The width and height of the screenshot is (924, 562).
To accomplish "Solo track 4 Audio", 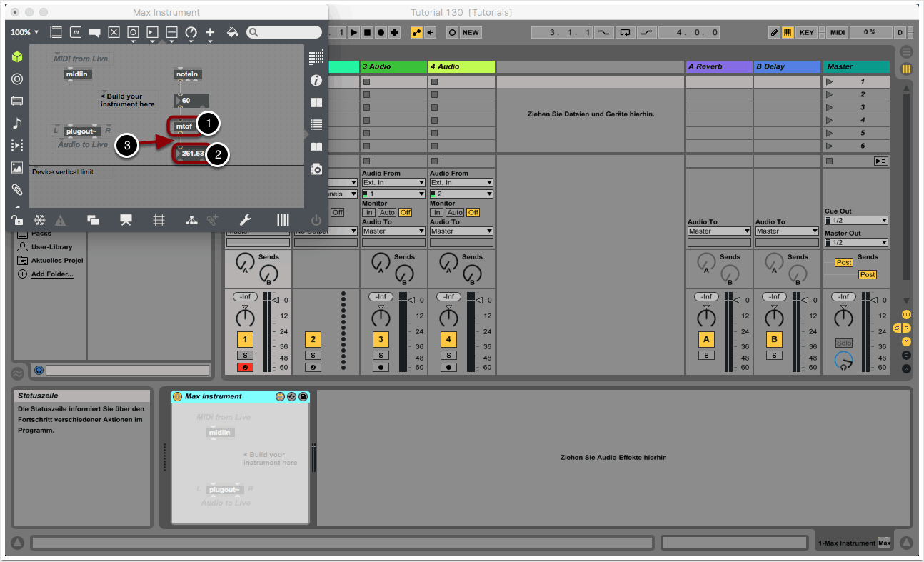I will click(448, 355).
